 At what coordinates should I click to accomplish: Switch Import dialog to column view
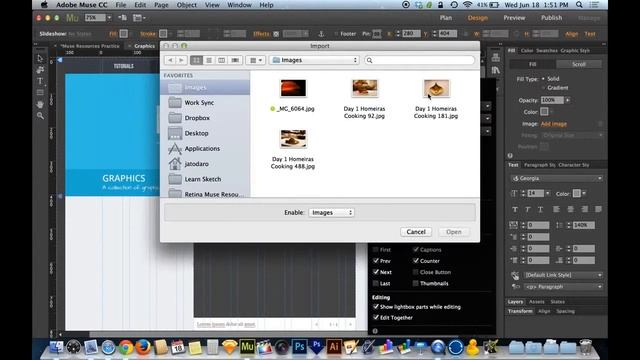[222, 60]
